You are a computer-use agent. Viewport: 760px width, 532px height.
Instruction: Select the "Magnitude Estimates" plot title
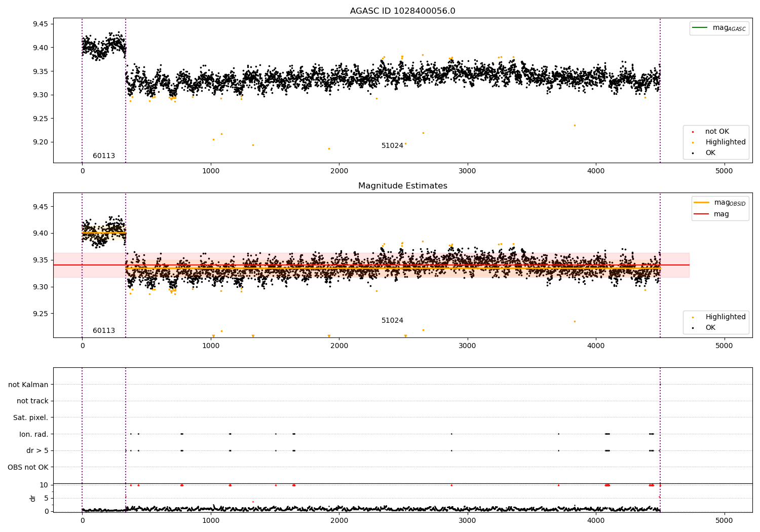(402, 186)
